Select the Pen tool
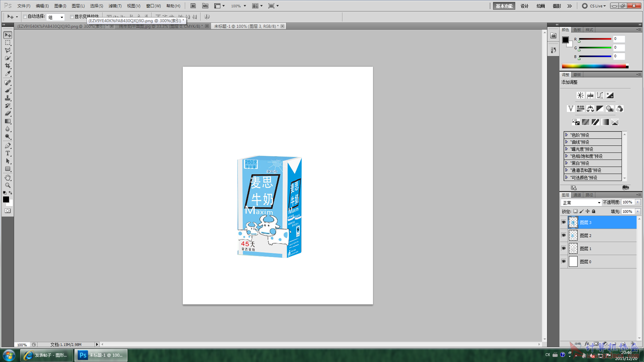This screenshot has width=644, height=362. pyautogui.click(x=8, y=146)
